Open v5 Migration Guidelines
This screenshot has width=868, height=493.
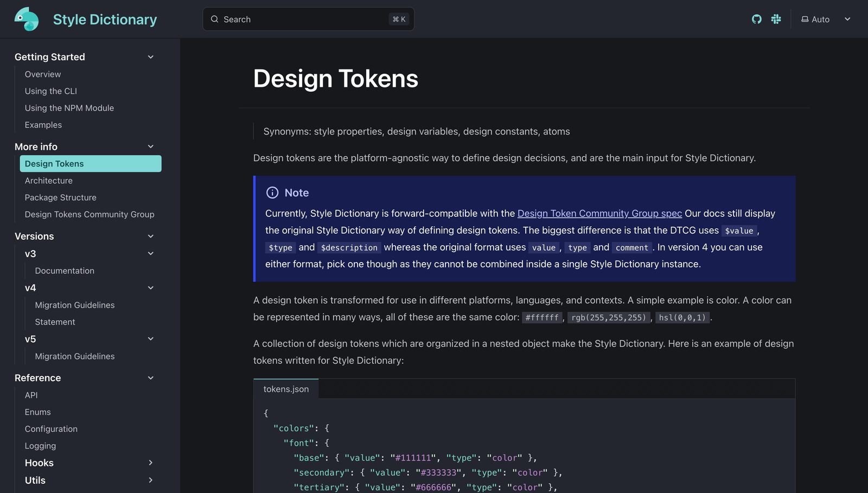tap(75, 356)
